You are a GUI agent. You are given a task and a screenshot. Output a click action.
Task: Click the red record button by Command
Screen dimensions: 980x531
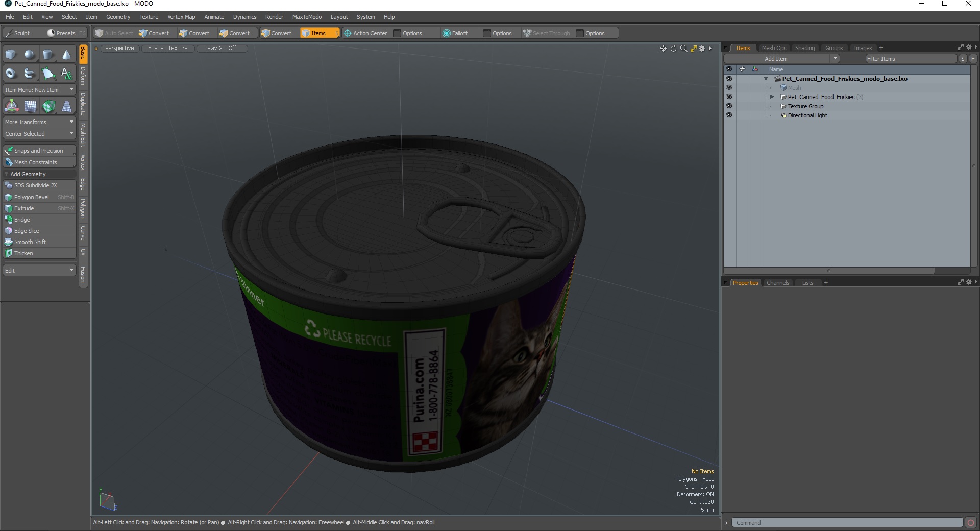tap(971, 522)
